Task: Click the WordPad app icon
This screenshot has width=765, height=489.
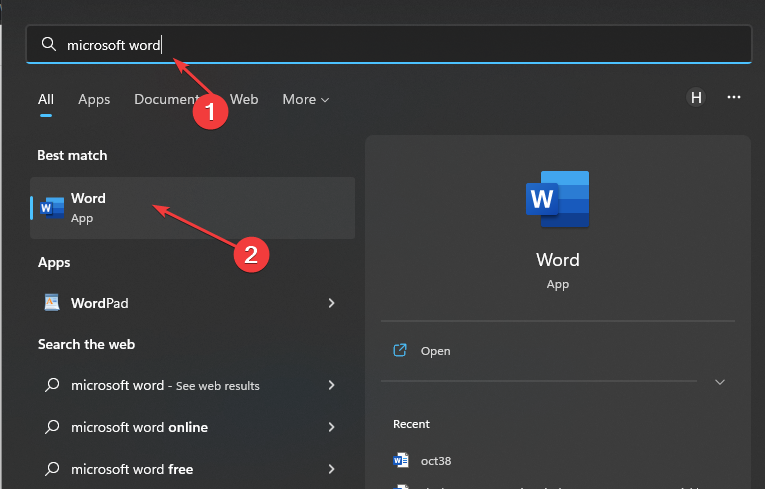Action: tap(53, 303)
